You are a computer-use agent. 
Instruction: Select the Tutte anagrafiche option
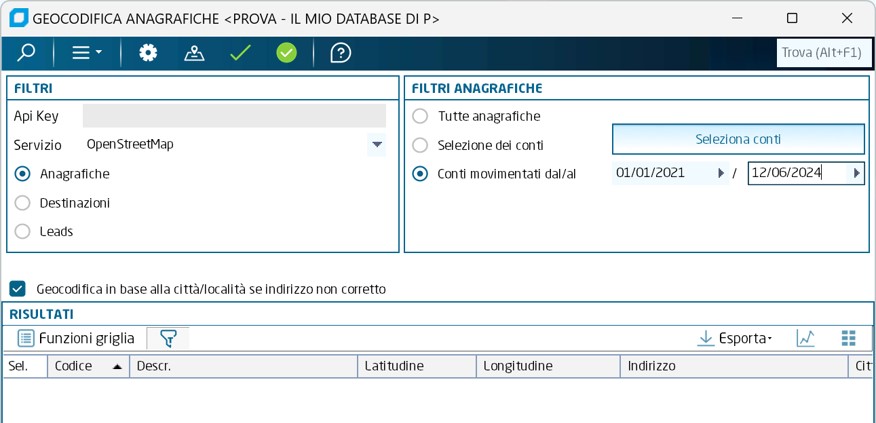(x=420, y=116)
